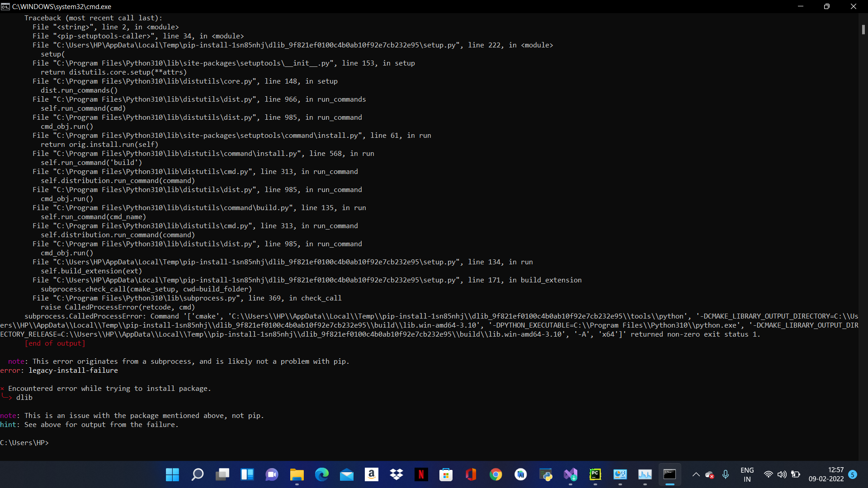Screen dimensions: 868x488
Task: Open Dropbox from the taskbar
Action: [396, 475]
